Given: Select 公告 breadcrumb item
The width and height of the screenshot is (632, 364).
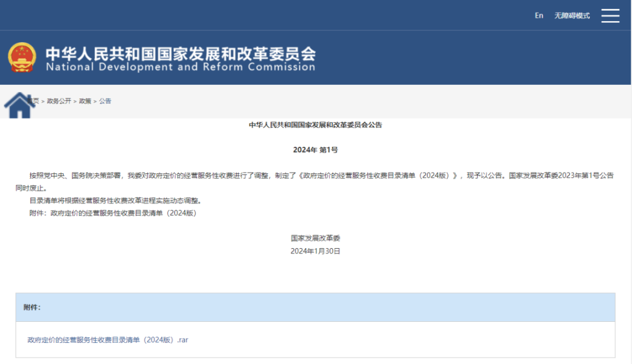Looking at the screenshot, I should (x=105, y=101).
